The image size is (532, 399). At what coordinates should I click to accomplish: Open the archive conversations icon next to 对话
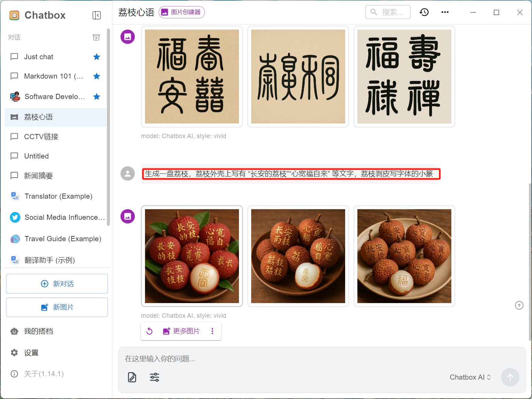(97, 37)
